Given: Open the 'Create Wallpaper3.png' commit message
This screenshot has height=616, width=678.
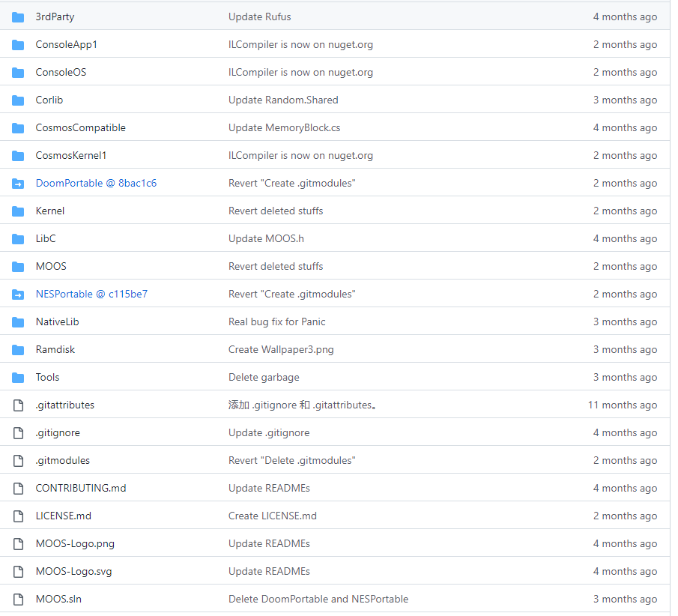Looking at the screenshot, I should pyautogui.click(x=281, y=349).
